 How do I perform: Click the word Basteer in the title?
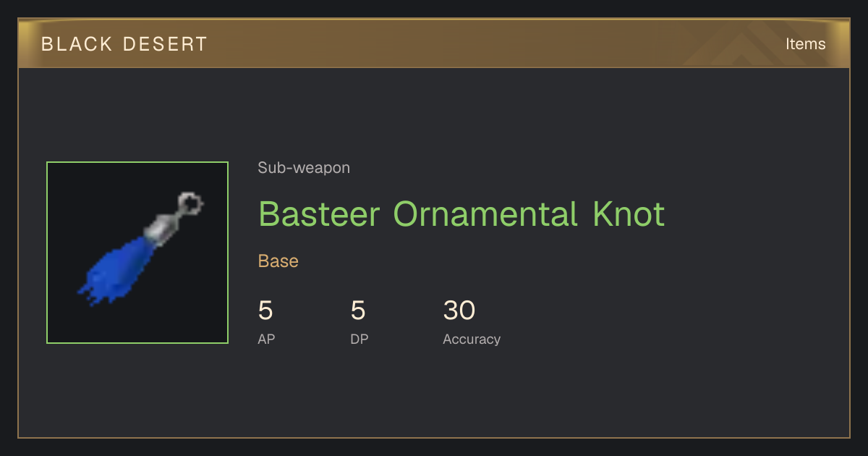click(x=319, y=214)
